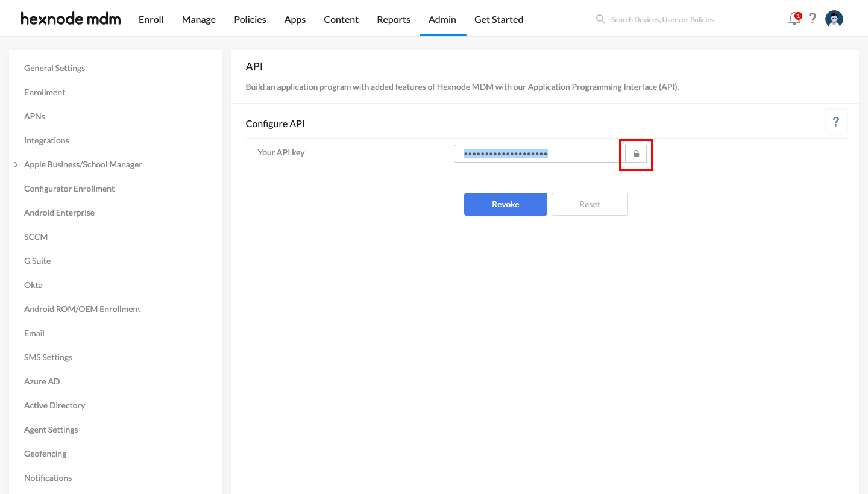This screenshot has width=868, height=494.
Task: Open Notifications in sidebar
Action: pos(48,478)
